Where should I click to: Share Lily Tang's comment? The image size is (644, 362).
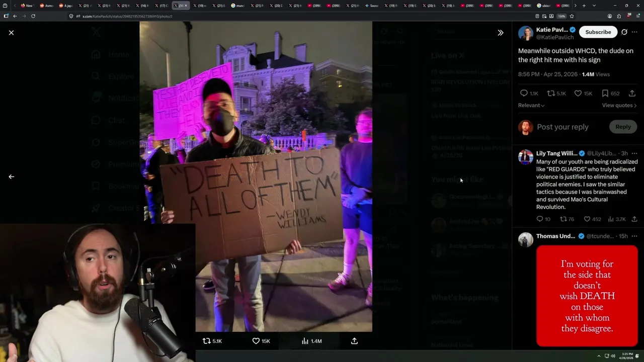click(634, 219)
